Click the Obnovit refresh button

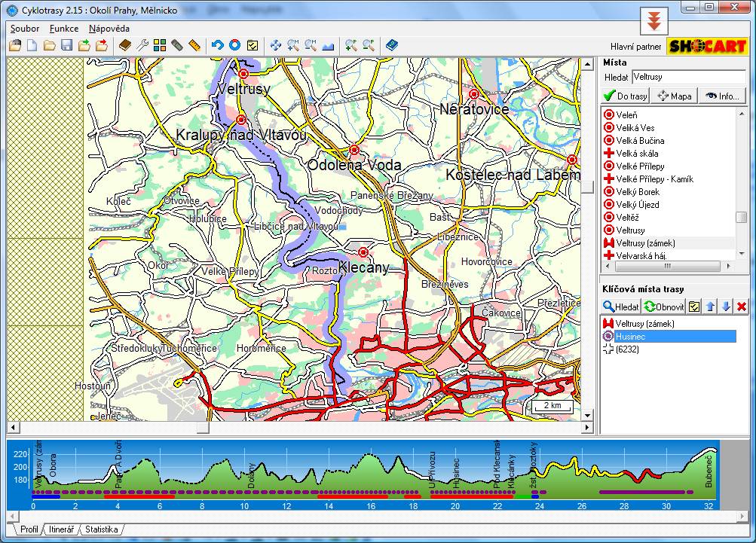click(x=664, y=307)
